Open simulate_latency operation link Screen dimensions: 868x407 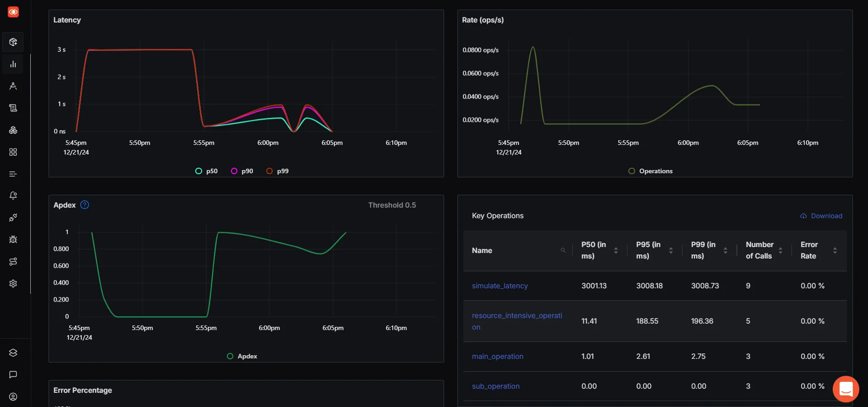500,286
